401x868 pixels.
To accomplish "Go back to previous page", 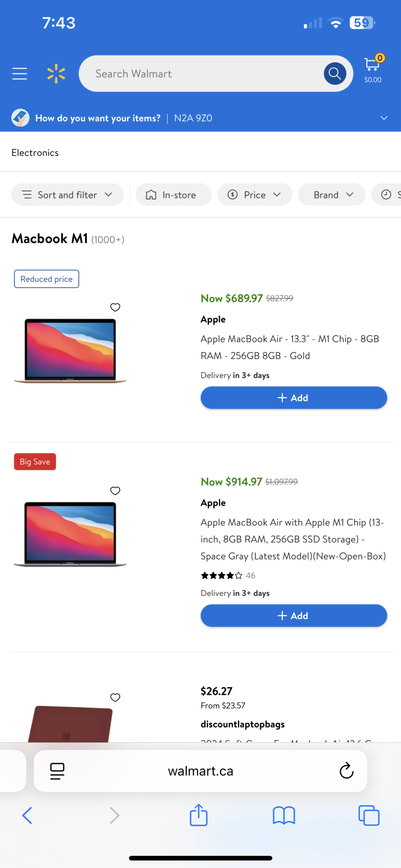I will (x=27, y=815).
